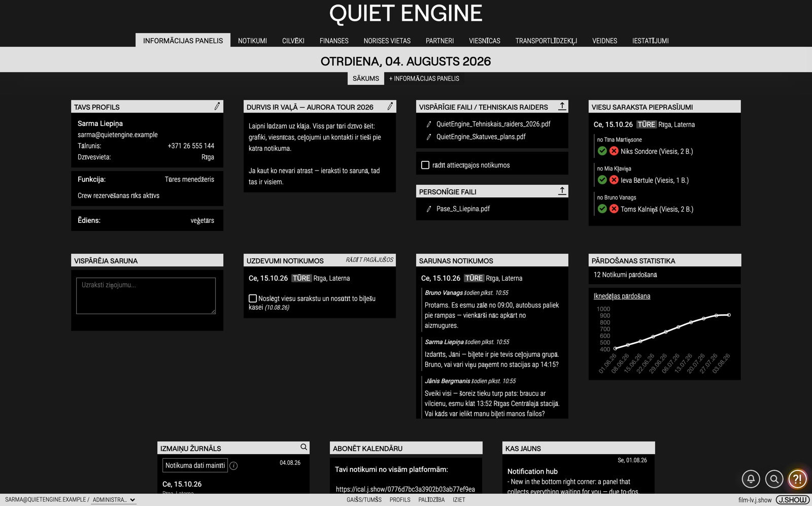
Task: Click 12 Notikumi pārdošanā statistic
Action: 625,275
